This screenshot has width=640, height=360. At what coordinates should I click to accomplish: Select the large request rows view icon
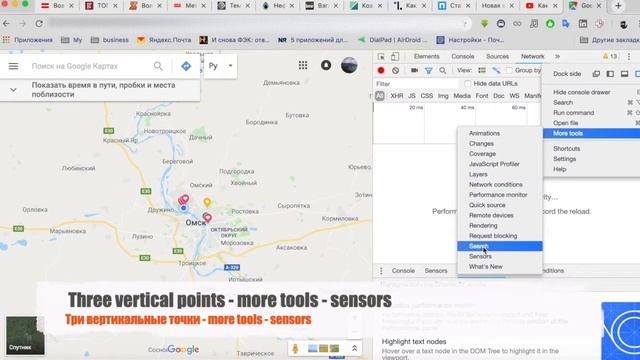point(482,70)
